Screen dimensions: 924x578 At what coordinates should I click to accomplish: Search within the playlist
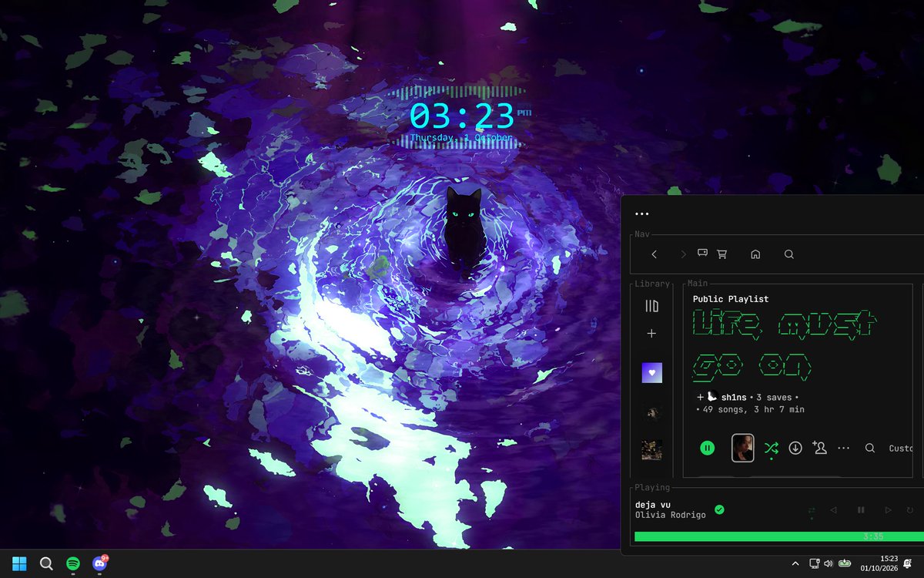[x=870, y=448]
